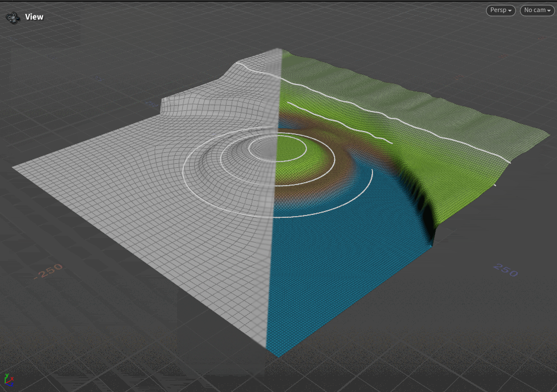The width and height of the screenshot is (557, 392).
Task: Open the Persp viewport dropdown
Action: tap(501, 10)
